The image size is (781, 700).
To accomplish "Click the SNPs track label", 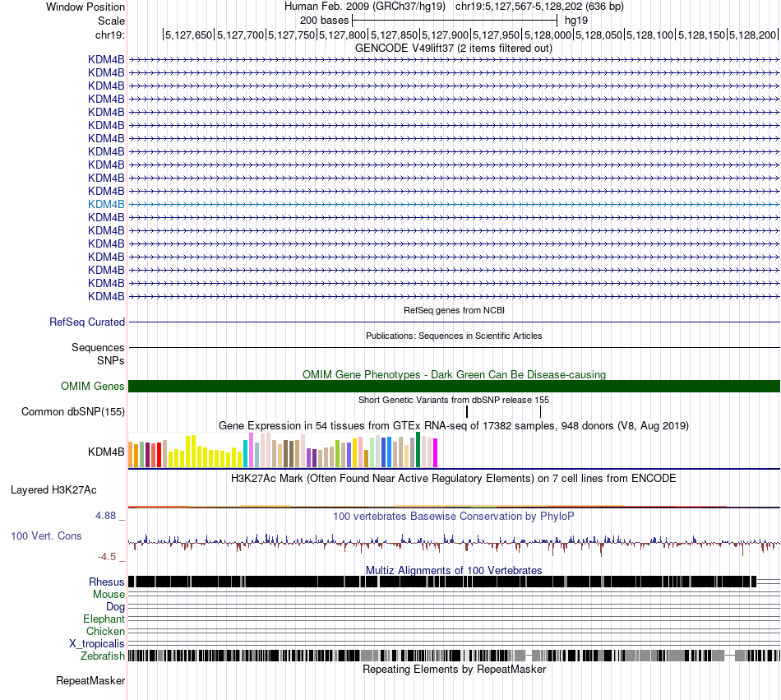I will pos(111,361).
